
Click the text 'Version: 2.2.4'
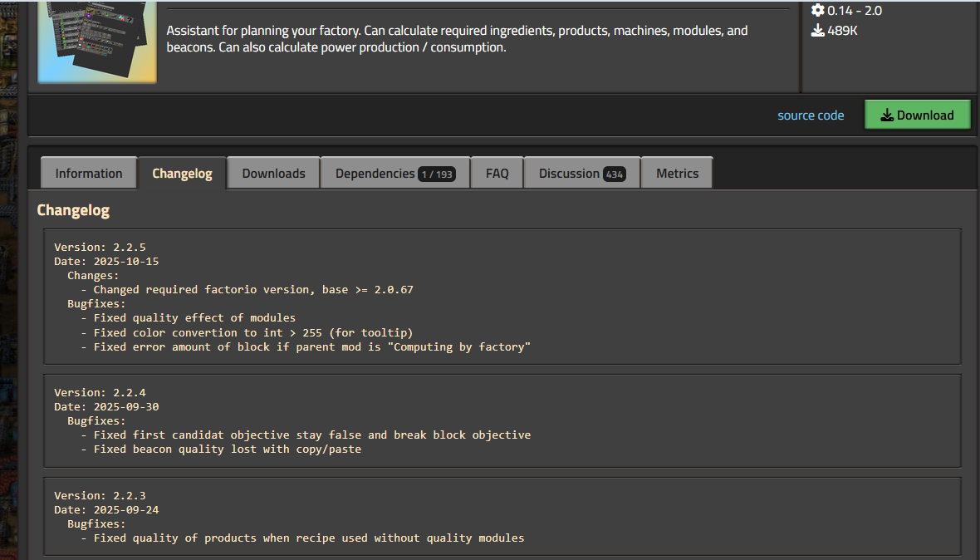tap(100, 392)
